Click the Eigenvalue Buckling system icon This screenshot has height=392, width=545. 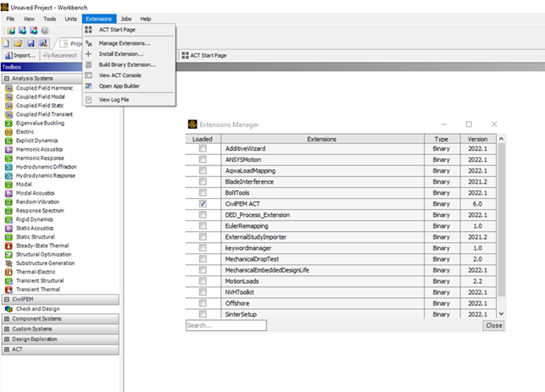[8, 124]
